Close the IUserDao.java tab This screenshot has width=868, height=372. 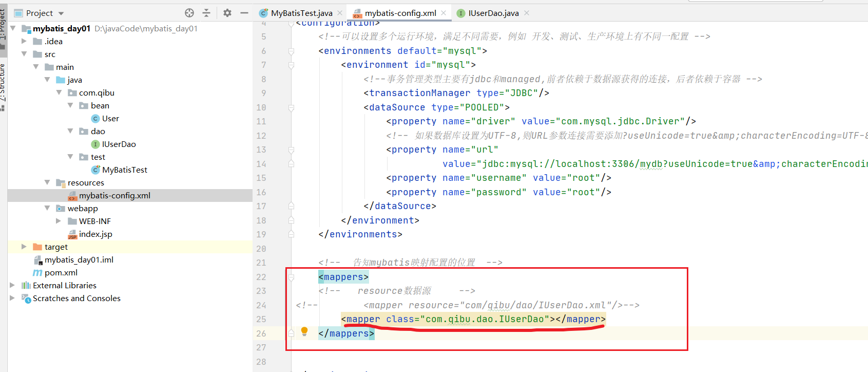point(527,13)
